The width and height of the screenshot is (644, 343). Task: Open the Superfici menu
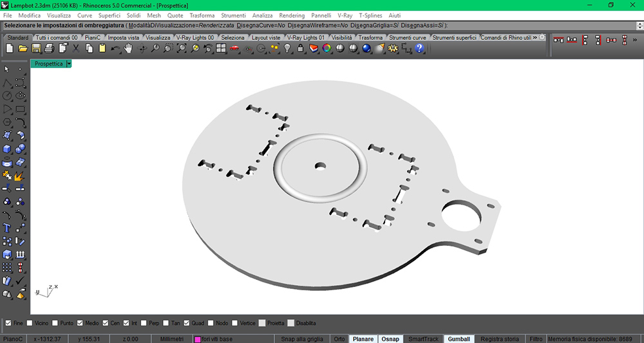(109, 15)
